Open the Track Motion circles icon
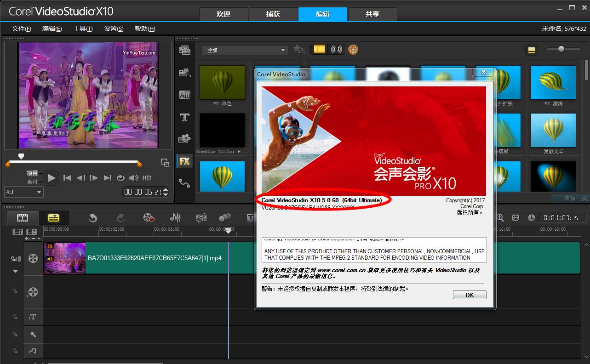The width and height of the screenshot is (590, 364). (x=225, y=218)
